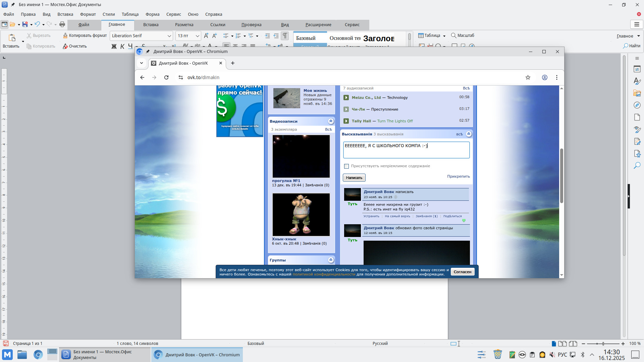This screenshot has height=362, width=644.
Task: Adjust the zoom slider in status bar
Action: point(603,344)
